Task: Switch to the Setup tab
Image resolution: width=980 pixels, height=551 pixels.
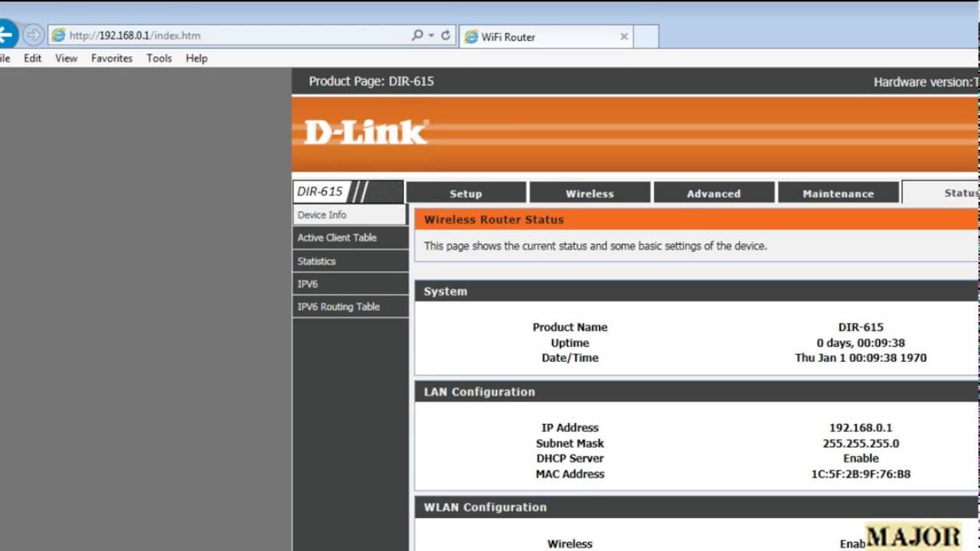Action: [x=465, y=193]
